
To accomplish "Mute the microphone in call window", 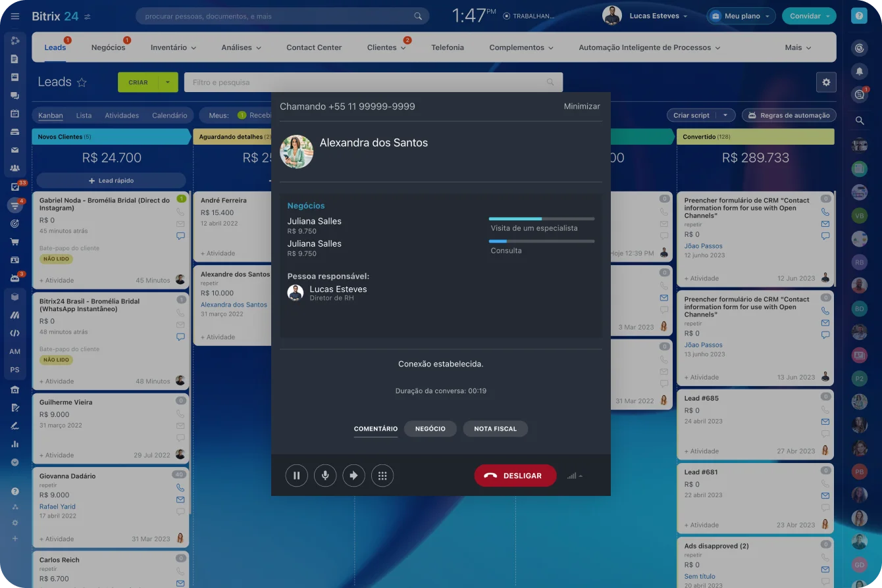I will 325,476.
